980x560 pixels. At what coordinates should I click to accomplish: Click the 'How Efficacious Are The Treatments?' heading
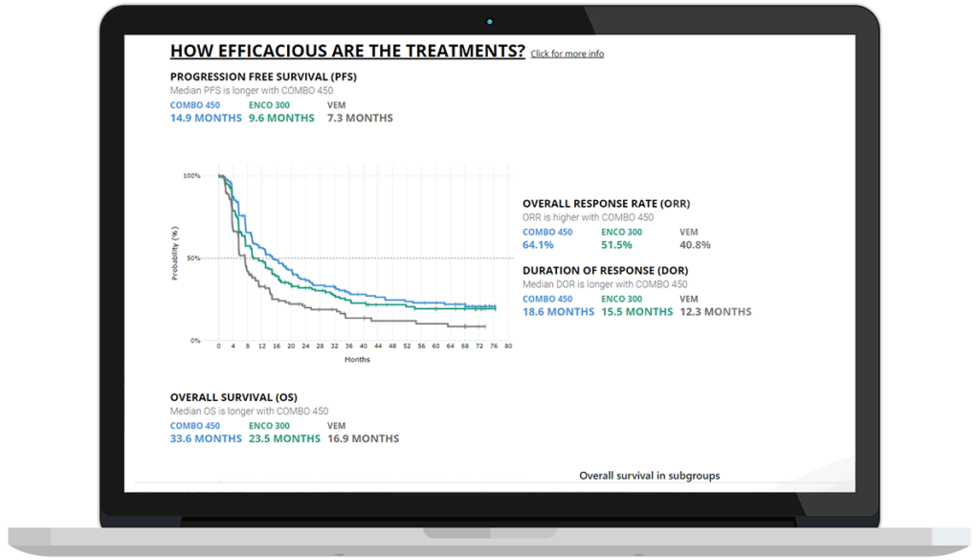point(347,51)
